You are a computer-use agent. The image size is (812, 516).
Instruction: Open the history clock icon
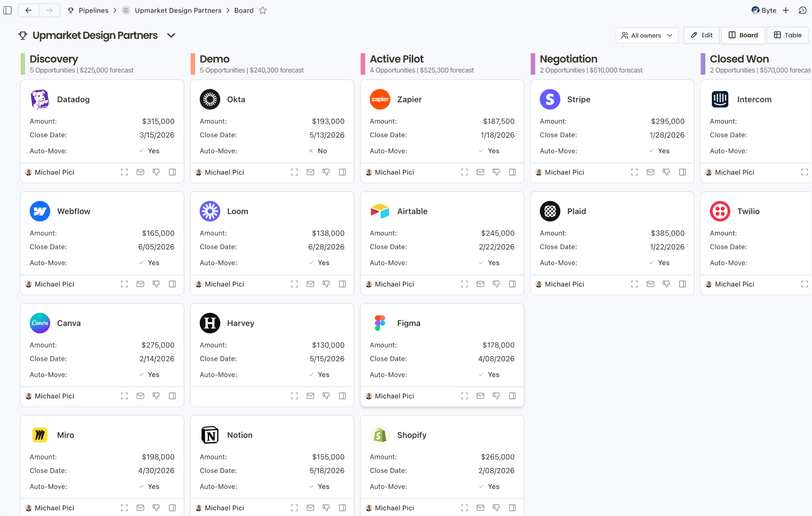[x=803, y=10]
